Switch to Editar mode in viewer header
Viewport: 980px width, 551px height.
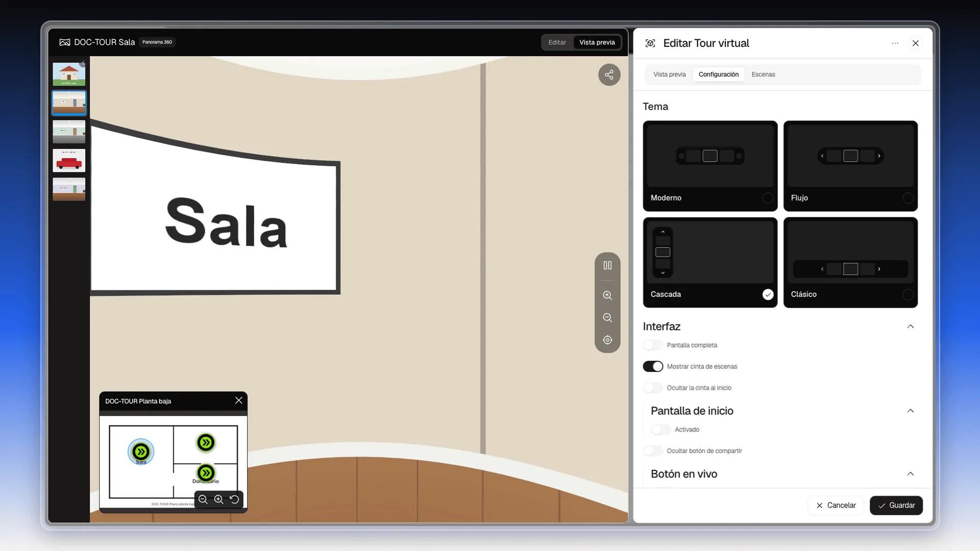[x=557, y=42]
